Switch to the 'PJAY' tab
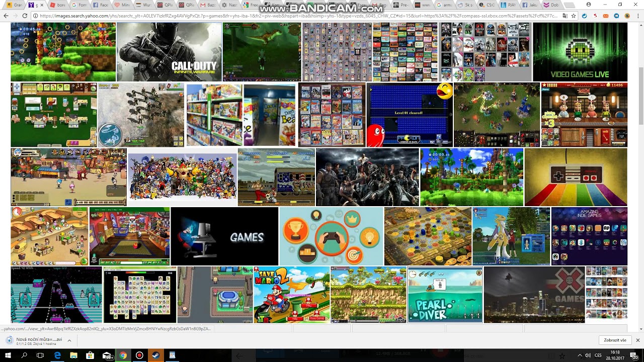Image resolution: width=644 pixels, height=362 pixels. coord(509,5)
